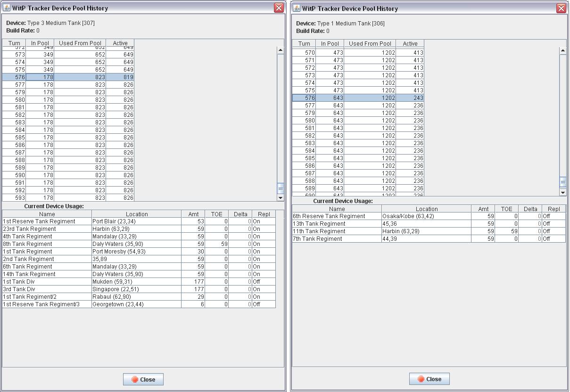The image size is (570, 392).
Task: Select 1st Reserve Tank Regiment at Port Blair
Action: click(139, 221)
